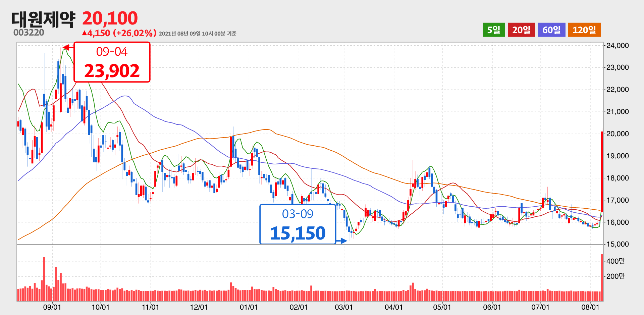Viewport: 644px width, 315px height.
Task: Click the 09/01 date axis label
Action: click(52, 307)
